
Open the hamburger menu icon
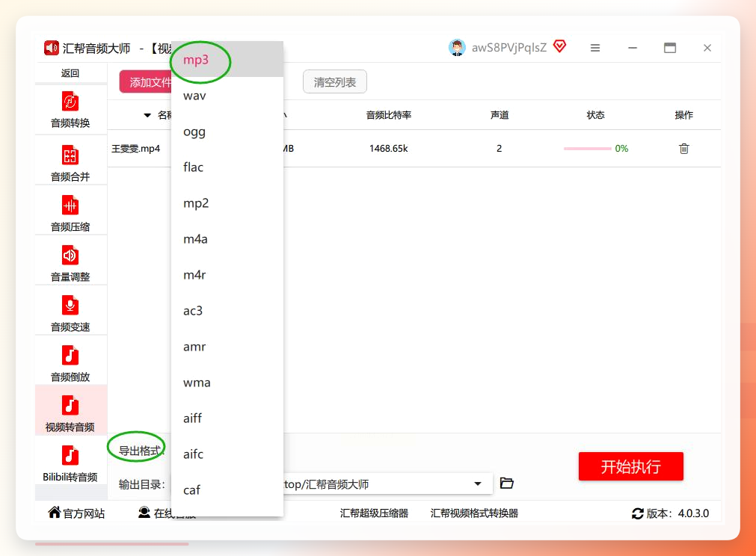pyautogui.click(x=595, y=48)
